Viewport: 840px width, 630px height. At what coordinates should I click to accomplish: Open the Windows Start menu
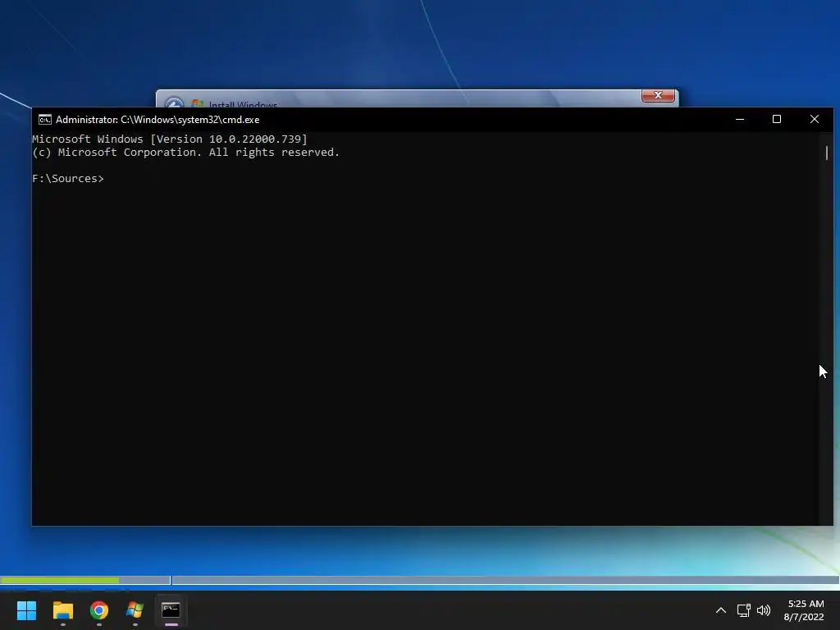tap(26, 610)
